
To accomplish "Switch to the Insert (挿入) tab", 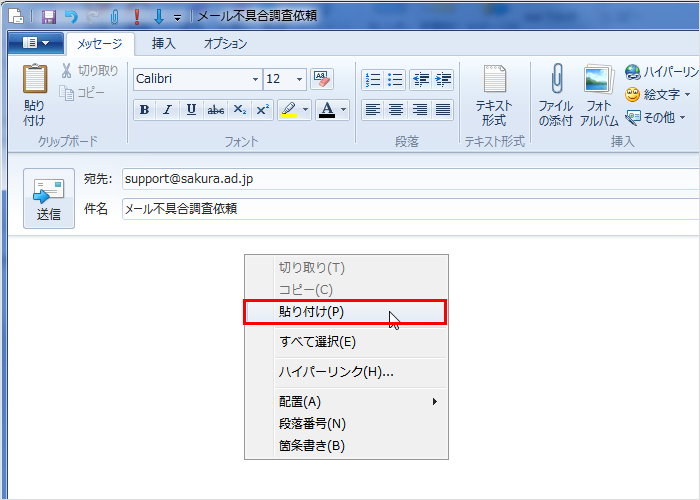I will [x=163, y=43].
